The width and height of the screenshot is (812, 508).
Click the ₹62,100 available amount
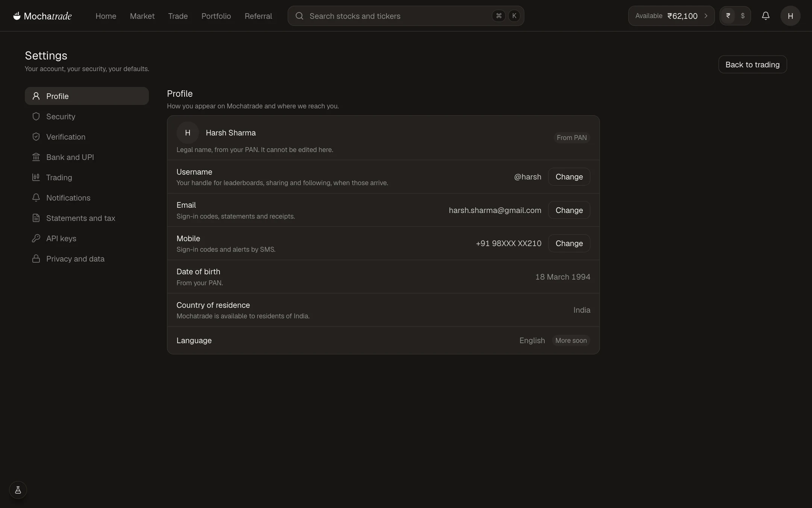point(682,16)
